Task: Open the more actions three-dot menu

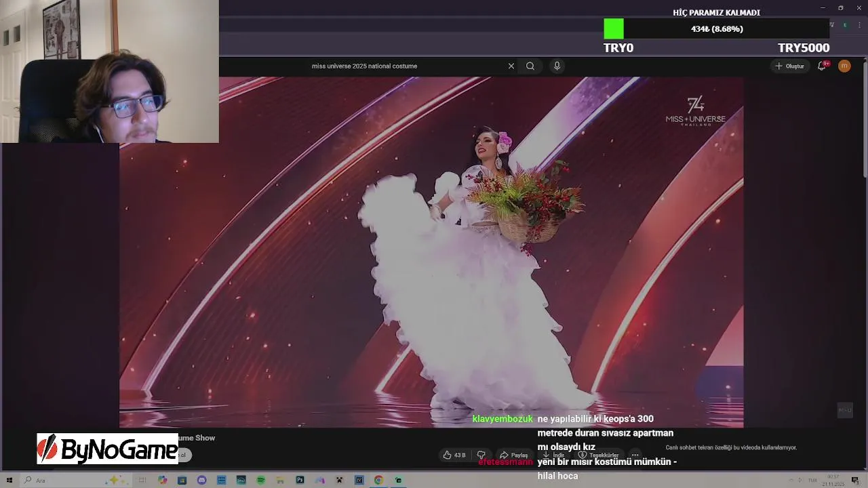Action: coord(635,455)
